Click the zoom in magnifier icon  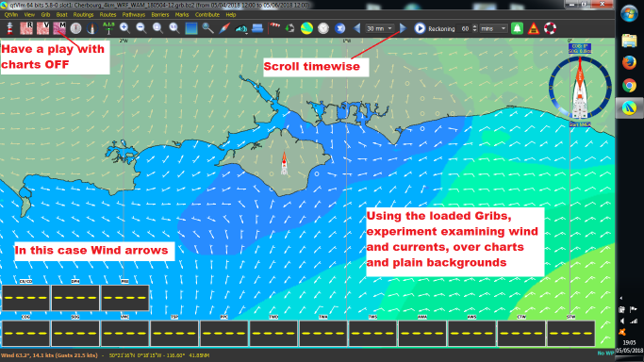[x=124, y=28]
